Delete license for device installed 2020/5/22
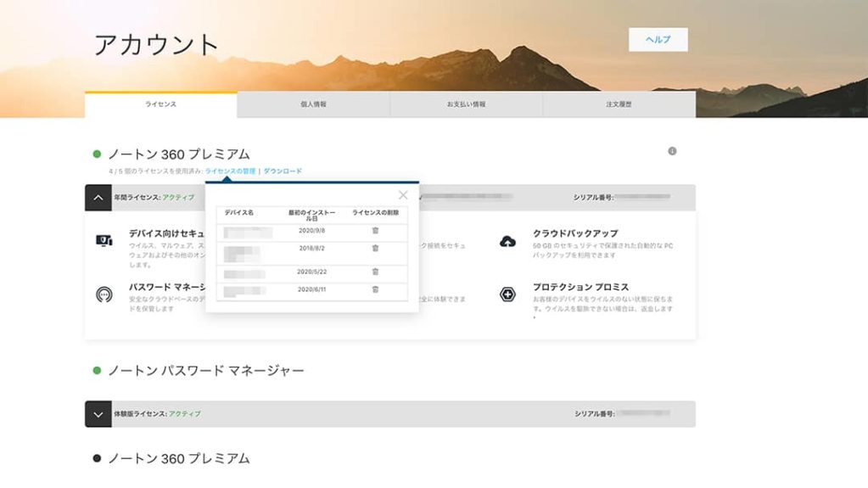Screen dimensions: 868x488 (x=375, y=272)
